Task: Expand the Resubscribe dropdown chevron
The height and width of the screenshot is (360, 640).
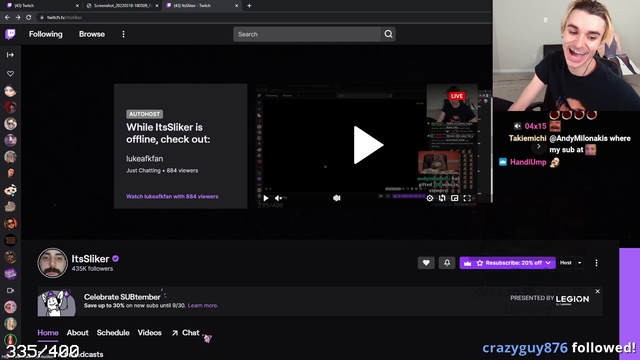Action: click(548, 263)
